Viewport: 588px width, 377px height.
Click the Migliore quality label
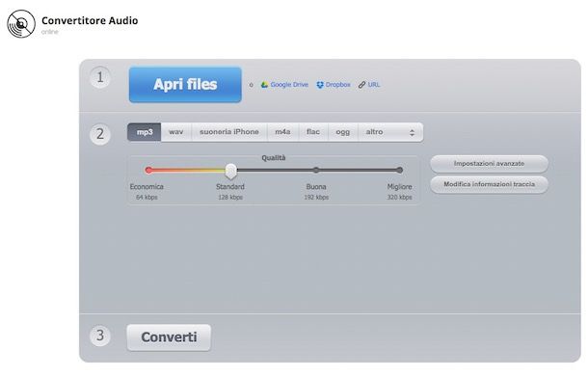coord(399,187)
